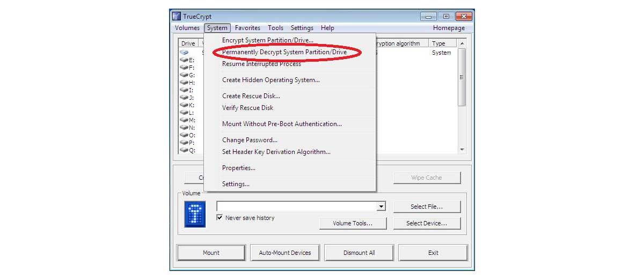Choose Create Rescue Disk
This screenshot has height=279, width=644.
pos(251,96)
